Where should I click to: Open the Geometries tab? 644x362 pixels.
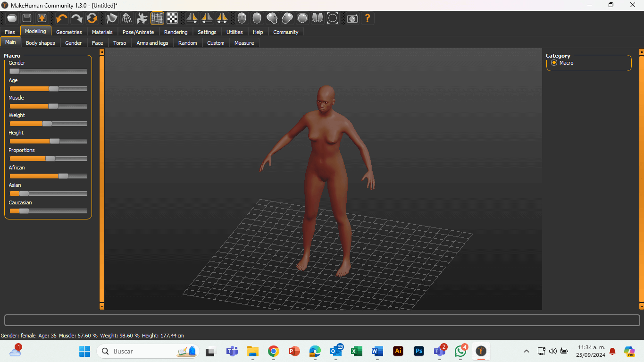coord(69,32)
